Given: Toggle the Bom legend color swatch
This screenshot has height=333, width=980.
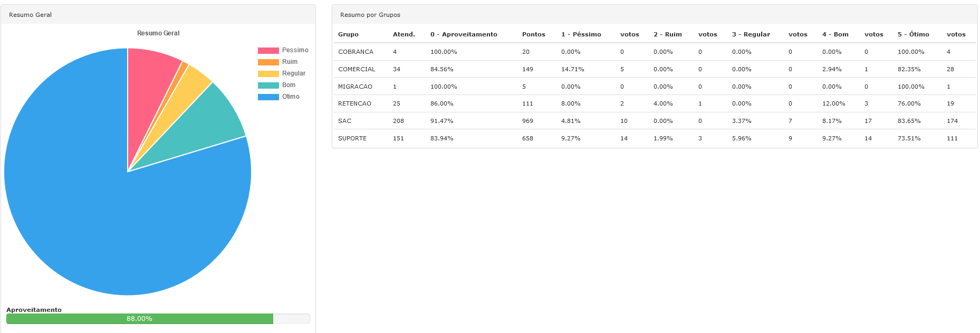Looking at the screenshot, I should tap(268, 85).
